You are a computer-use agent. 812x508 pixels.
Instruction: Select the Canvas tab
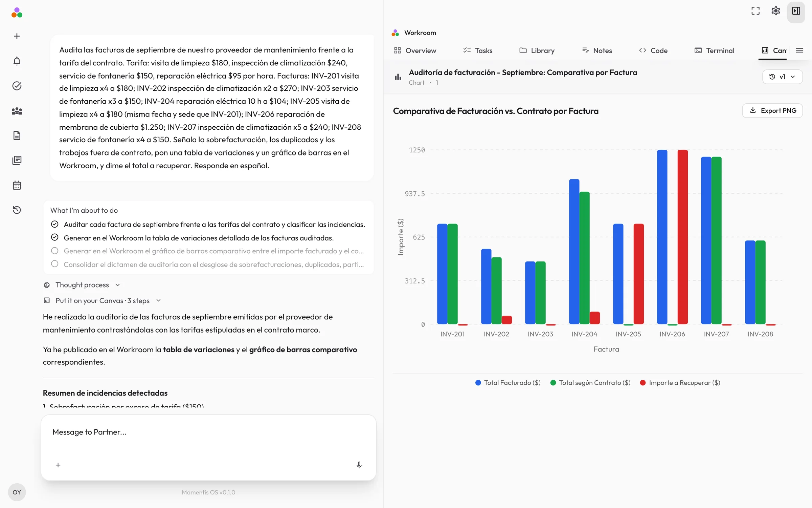(773, 50)
